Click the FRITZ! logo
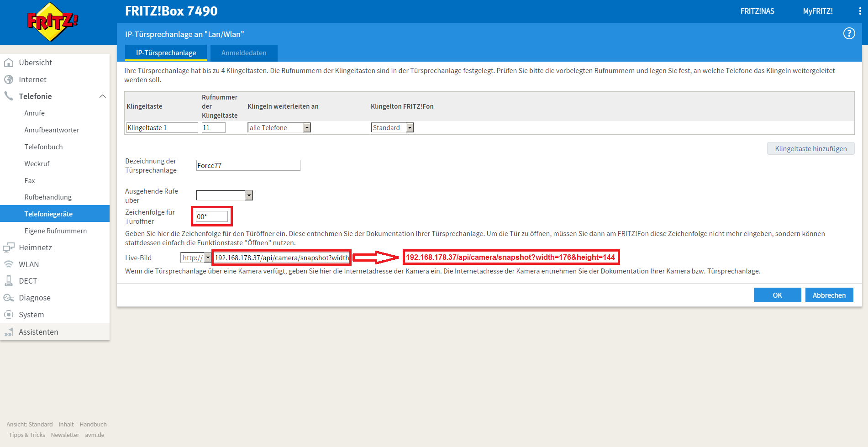 click(x=53, y=21)
